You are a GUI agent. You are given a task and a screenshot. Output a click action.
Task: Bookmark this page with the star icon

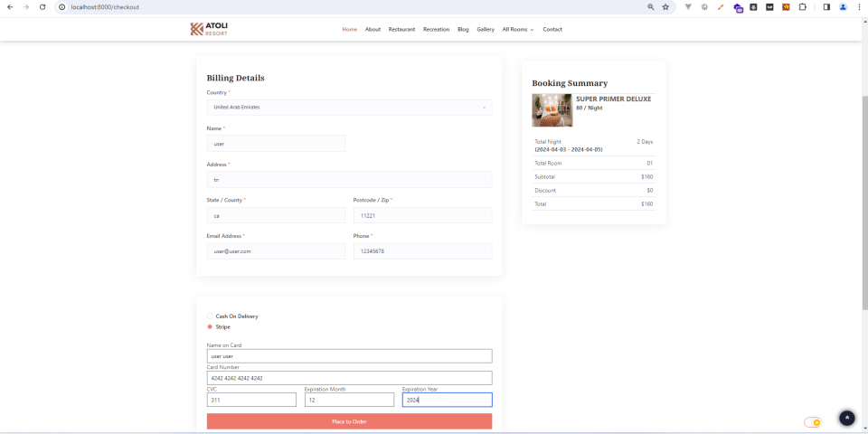coord(665,7)
